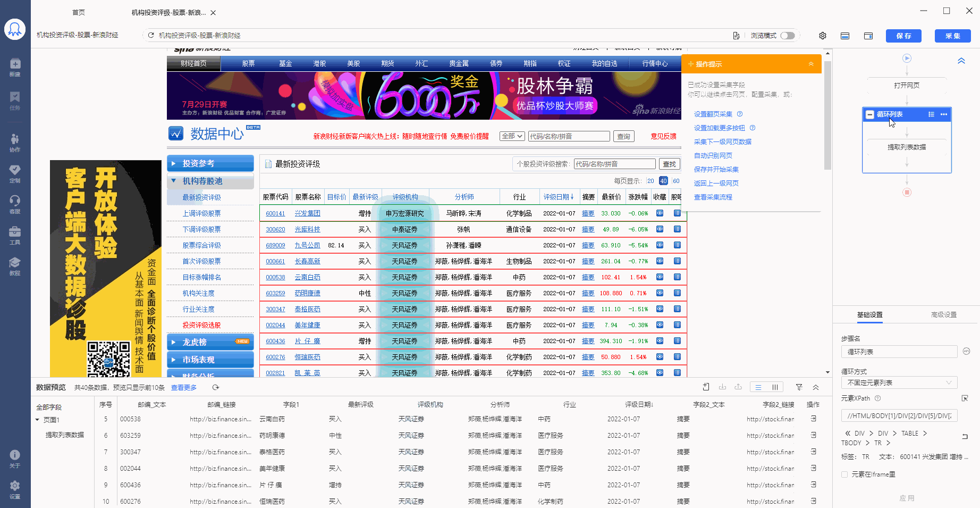Open the 教程 (tutorial) graduation cap icon
The image size is (980, 508).
click(x=15, y=266)
